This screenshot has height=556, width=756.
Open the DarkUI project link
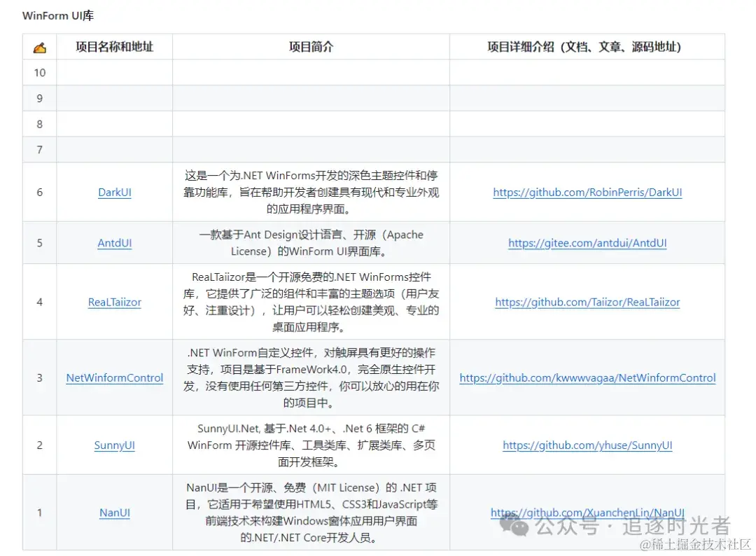click(115, 193)
